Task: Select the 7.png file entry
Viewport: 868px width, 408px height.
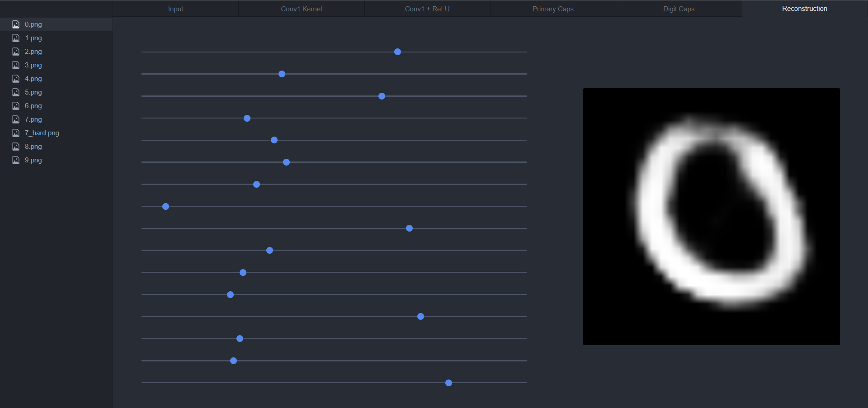Action: 33,119
